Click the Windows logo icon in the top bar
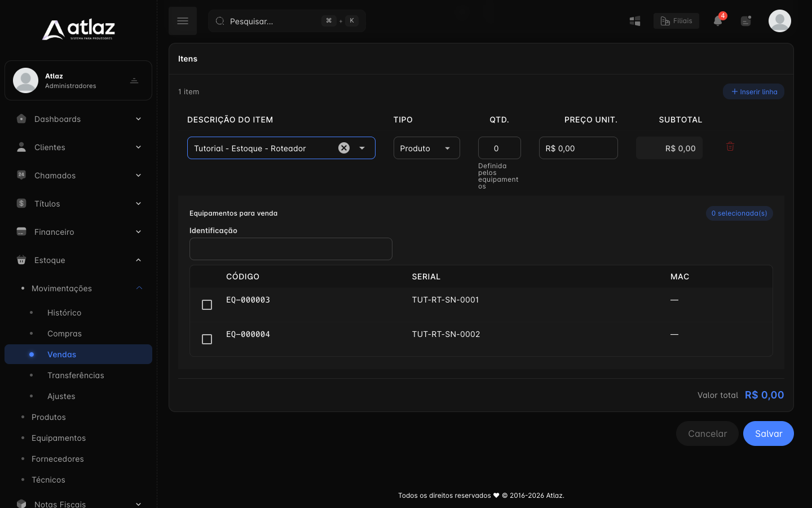 [x=635, y=21]
